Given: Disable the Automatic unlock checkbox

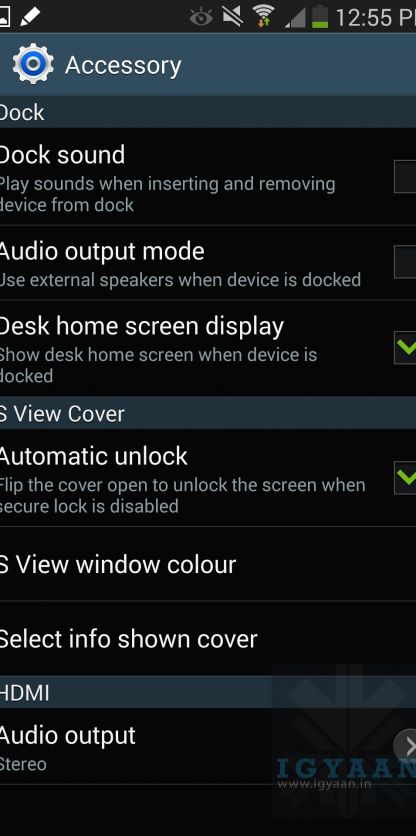Looking at the screenshot, I should pyautogui.click(x=405, y=478).
